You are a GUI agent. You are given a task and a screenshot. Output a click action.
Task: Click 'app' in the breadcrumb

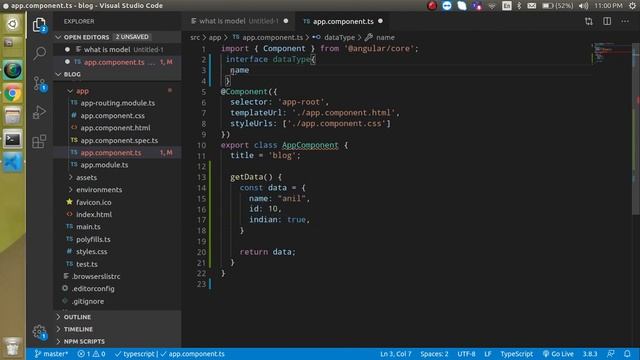[x=215, y=38]
